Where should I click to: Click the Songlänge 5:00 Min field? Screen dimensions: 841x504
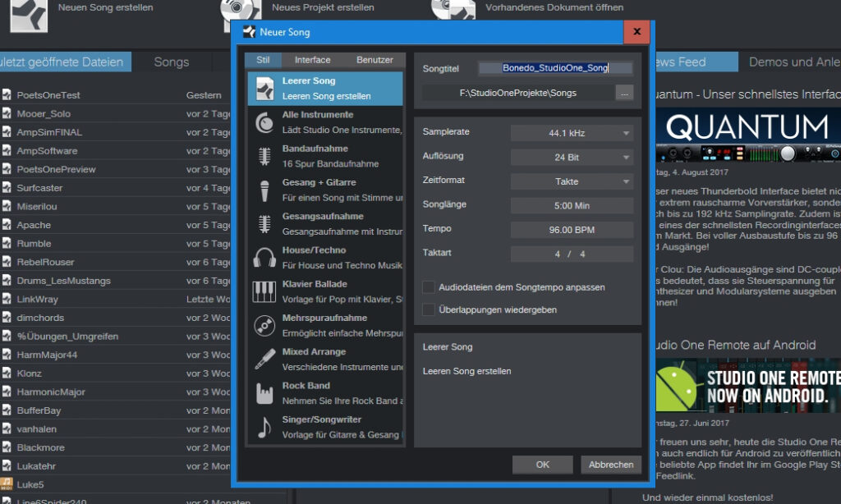coord(572,205)
